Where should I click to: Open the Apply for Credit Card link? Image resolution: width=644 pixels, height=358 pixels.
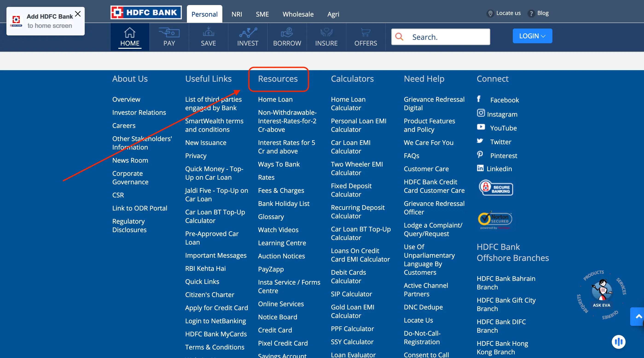coord(216,308)
